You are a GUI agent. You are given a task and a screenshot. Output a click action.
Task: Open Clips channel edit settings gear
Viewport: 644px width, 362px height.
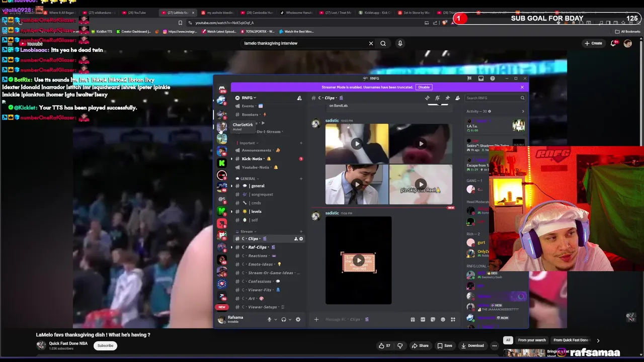pyautogui.click(x=301, y=239)
